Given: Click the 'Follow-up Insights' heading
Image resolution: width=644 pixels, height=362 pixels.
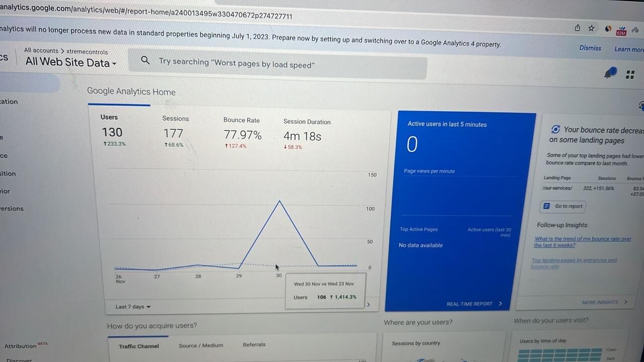Looking at the screenshot, I should (562, 225).
